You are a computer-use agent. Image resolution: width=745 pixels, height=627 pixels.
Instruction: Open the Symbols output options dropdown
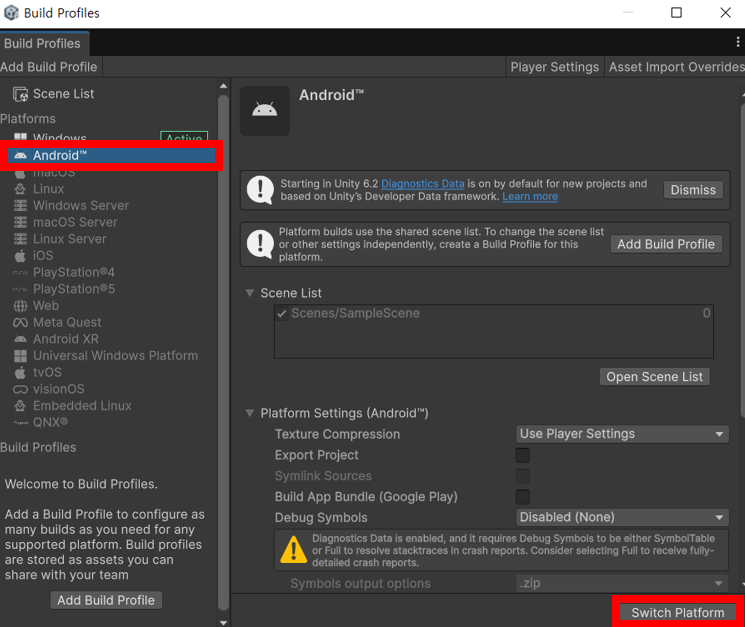coord(622,583)
